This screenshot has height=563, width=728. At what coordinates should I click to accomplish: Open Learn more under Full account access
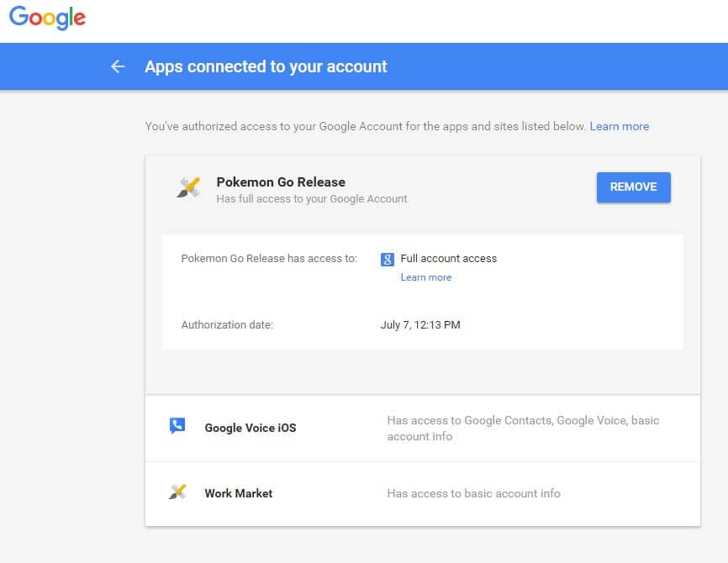[x=425, y=277]
